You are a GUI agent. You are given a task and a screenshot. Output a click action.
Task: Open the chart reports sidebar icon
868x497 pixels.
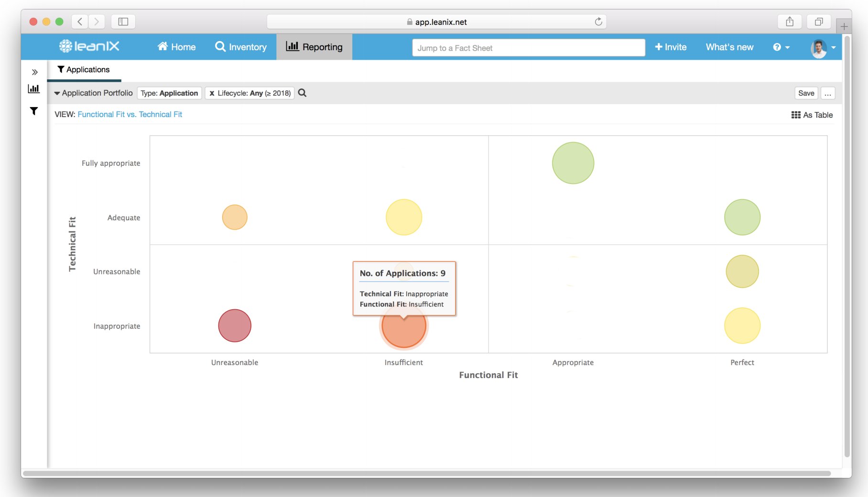(x=33, y=88)
